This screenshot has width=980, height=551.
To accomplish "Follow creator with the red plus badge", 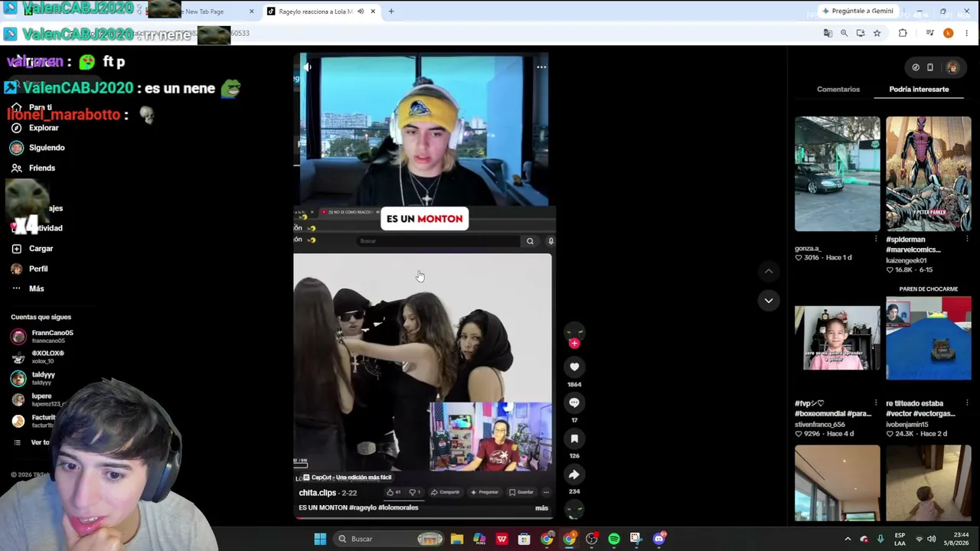I will point(574,344).
